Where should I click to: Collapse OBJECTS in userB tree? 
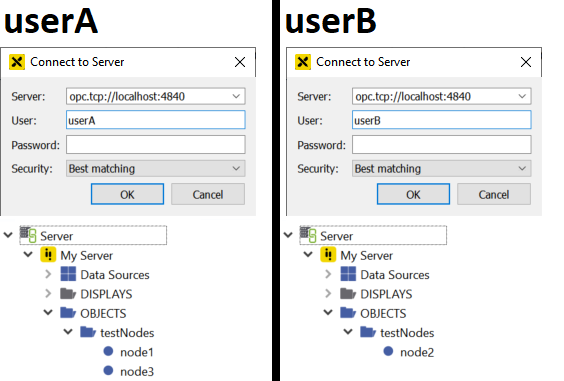(328, 312)
